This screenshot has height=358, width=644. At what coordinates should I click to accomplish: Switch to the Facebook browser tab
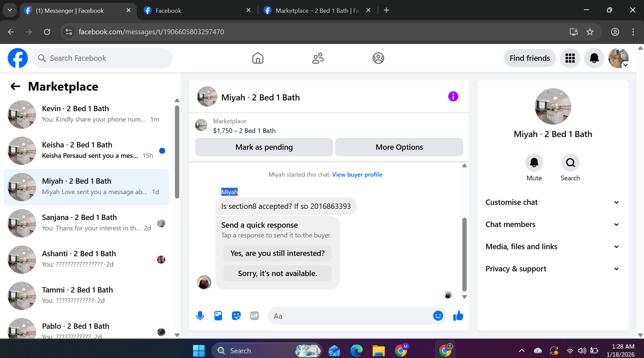tap(198, 10)
